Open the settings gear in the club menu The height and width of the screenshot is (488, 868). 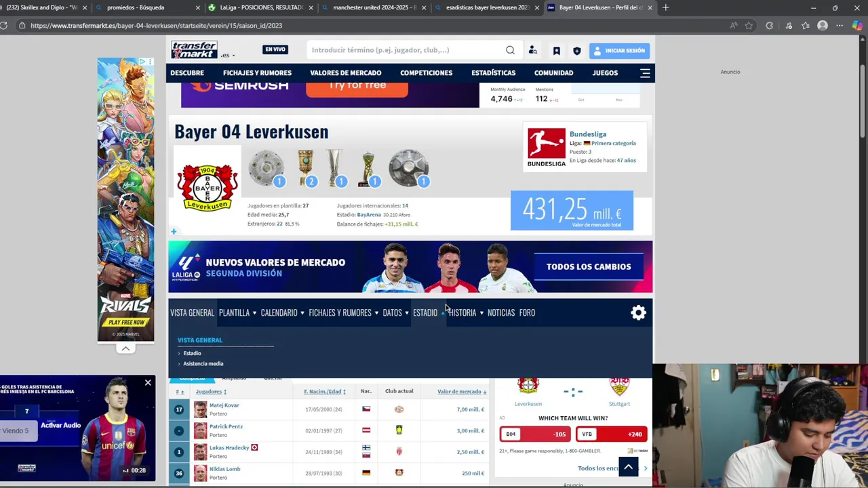638,312
